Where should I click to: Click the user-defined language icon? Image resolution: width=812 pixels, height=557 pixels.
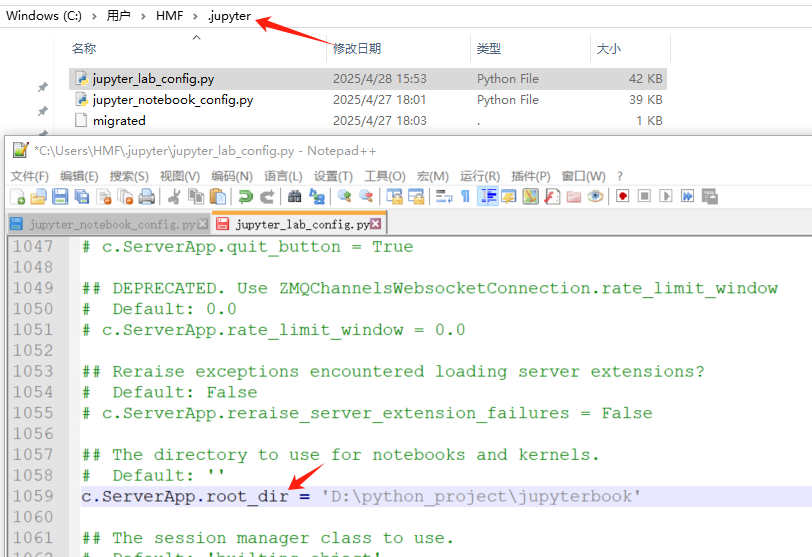point(509,197)
